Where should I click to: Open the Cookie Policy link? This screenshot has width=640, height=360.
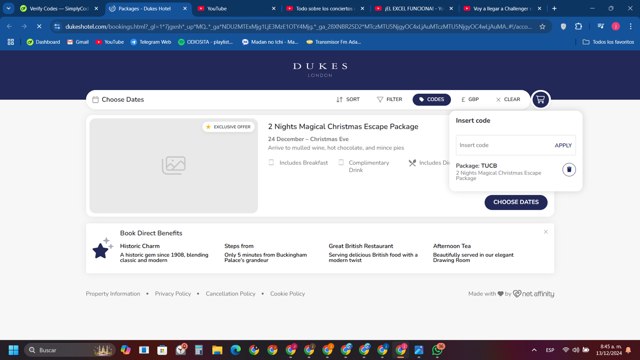[287, 293]
